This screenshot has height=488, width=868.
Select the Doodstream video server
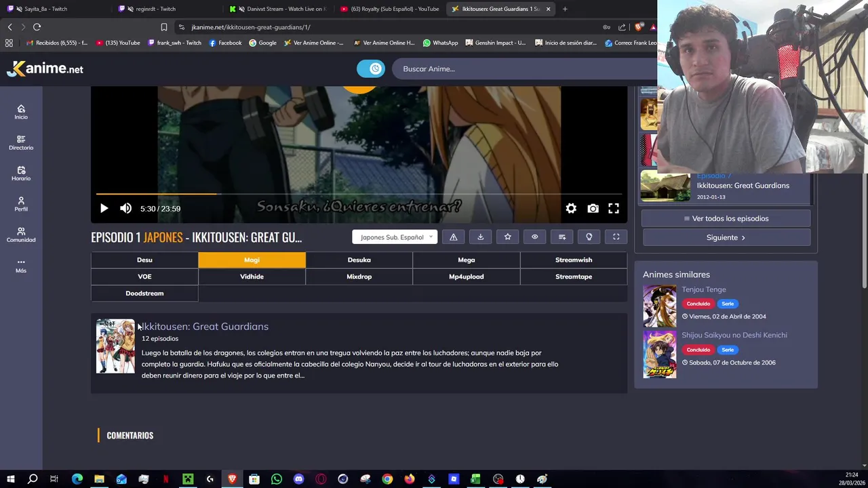click(x=144, y=293)
